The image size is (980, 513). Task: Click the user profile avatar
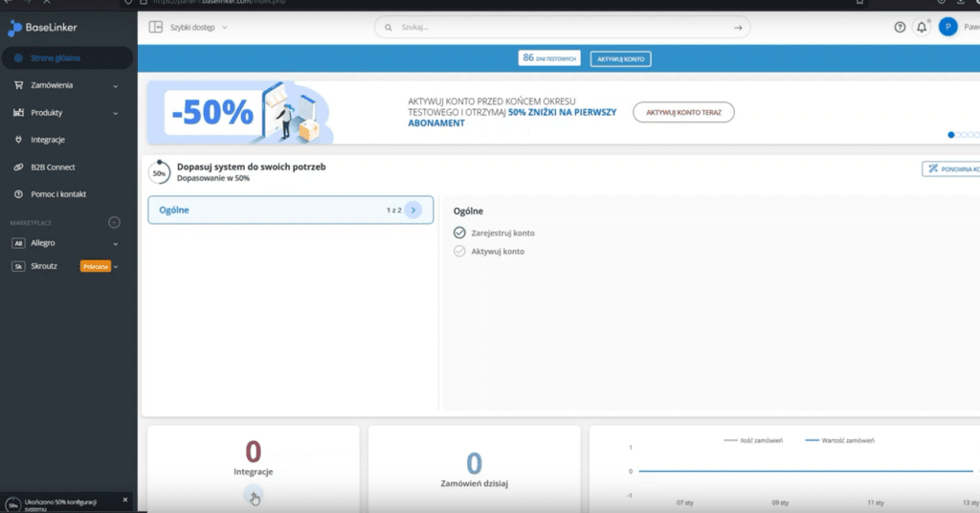tap(947, 28)
